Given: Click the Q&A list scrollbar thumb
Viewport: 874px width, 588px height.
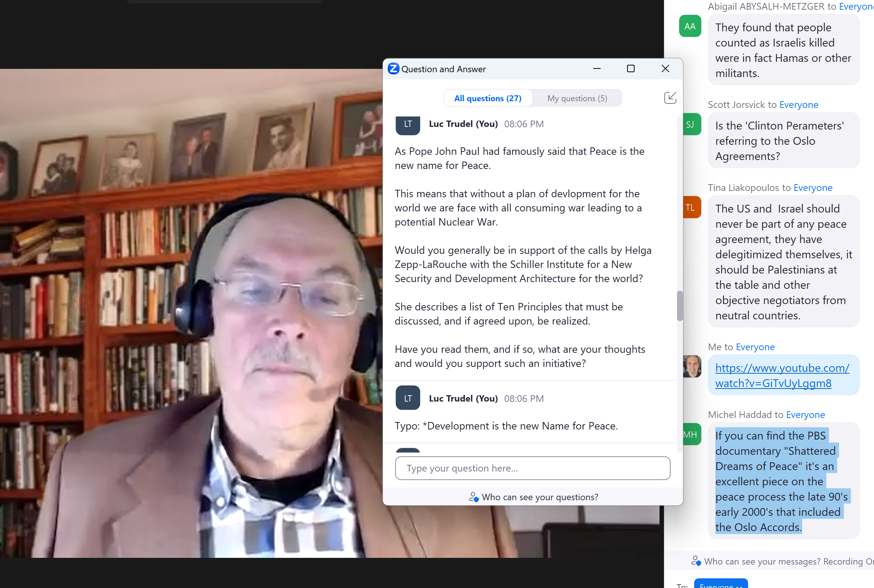Looking at the screenshot, I should (680, 306).
